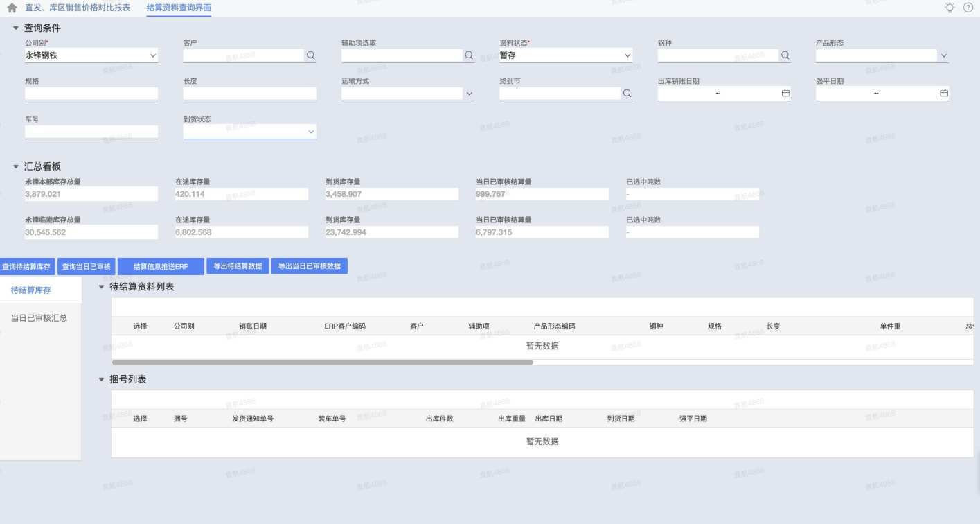Click the 到货日期 column header
This screenshot has width=980, height=524.
point(621,419)
